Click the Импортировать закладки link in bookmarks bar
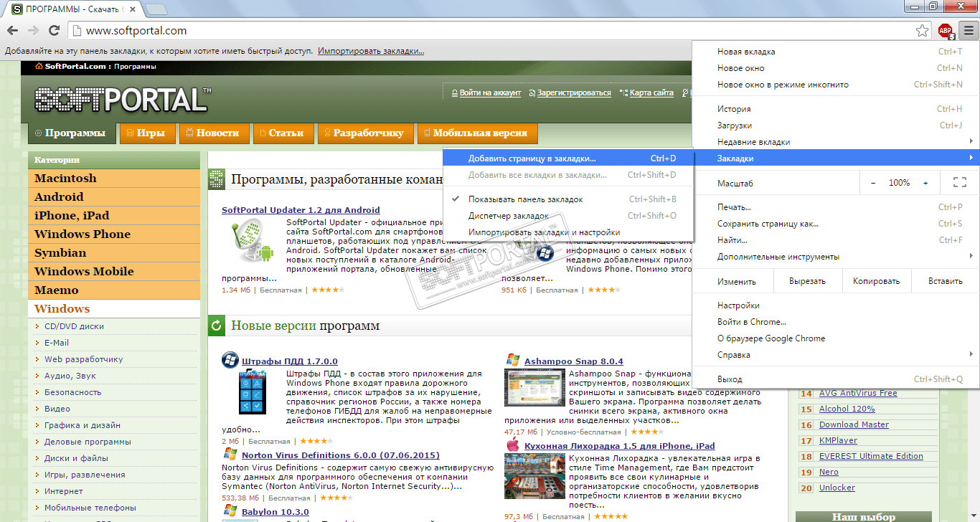Viewport: 980px width, 522px height. [372, 52]
